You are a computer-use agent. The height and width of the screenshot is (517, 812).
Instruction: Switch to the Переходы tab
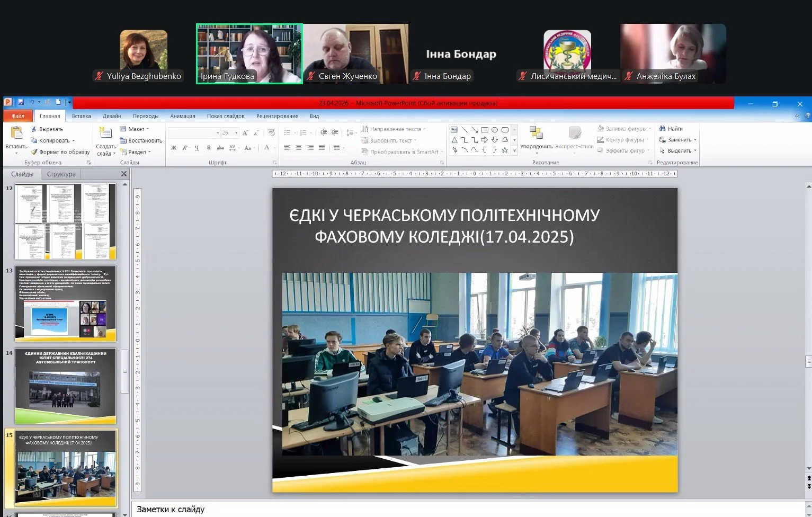pyautogui.click(x=146, y=116)
